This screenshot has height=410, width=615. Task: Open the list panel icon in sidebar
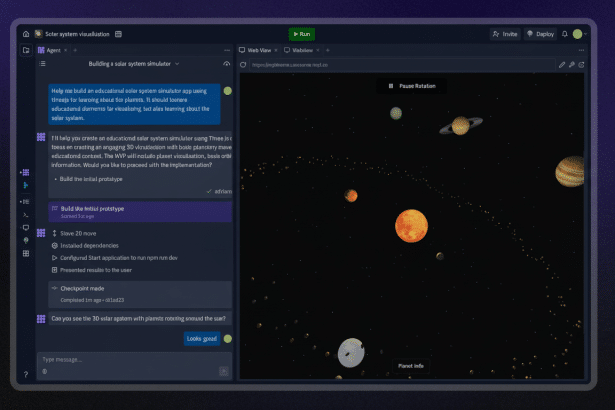point(25,202)
